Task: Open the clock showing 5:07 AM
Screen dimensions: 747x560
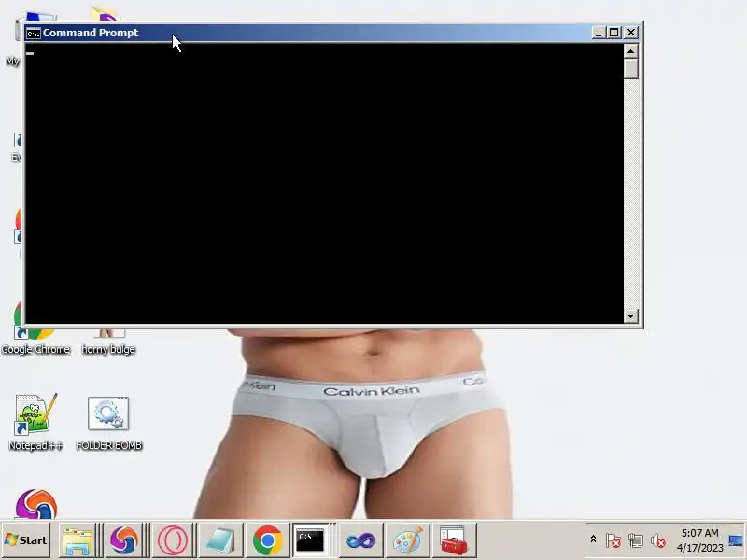Action: point(699,540)
